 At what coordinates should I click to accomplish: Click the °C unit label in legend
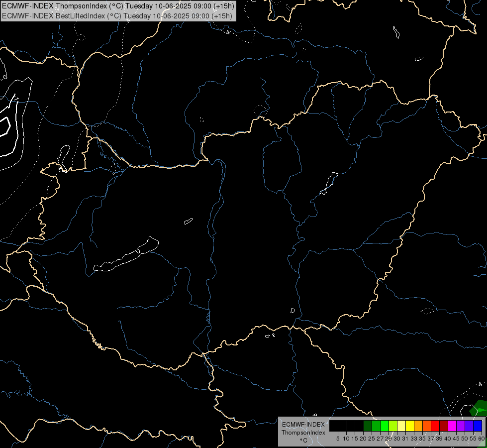303,441
